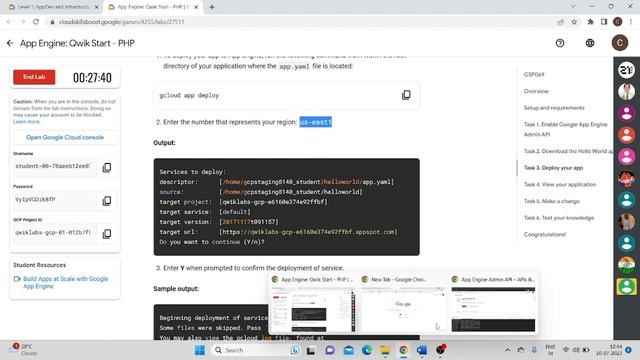640x360 pixels.
Task: Click the microphone icon in system tray
Action: pos(534,350)
